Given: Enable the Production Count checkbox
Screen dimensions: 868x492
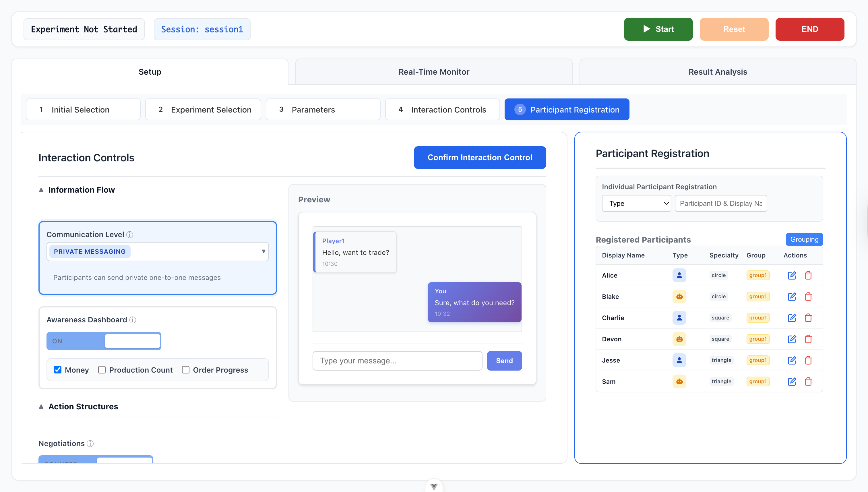Looking at the screenshot, I should (102, 370).
